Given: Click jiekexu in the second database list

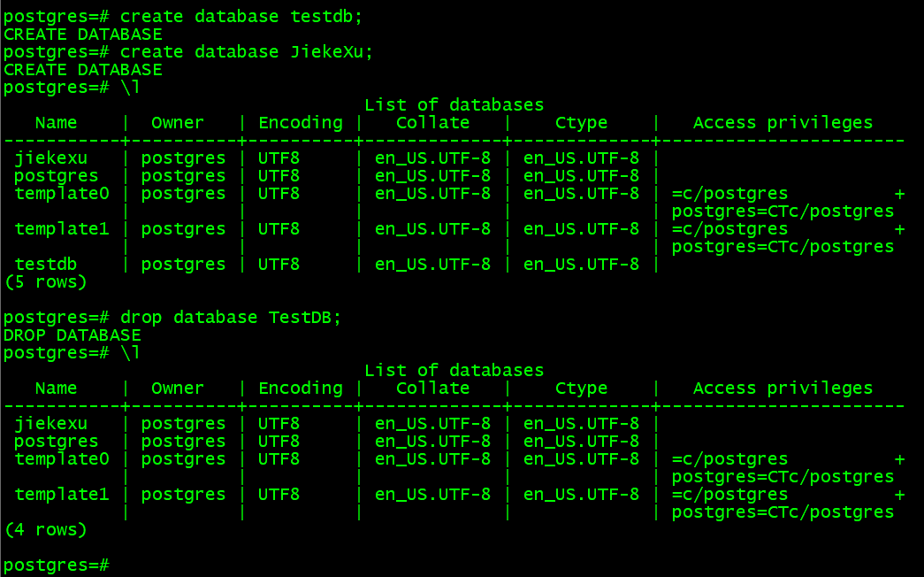Looking at the screenshot, I should pos(51,424).
